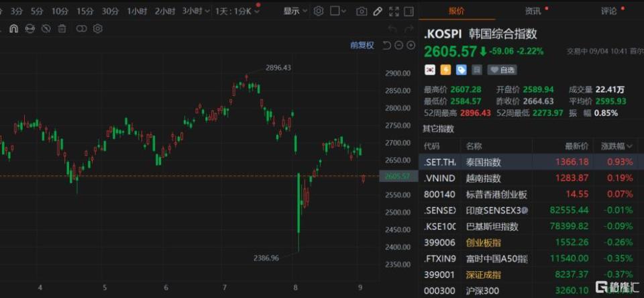Viewport: 644px width, 298px height.
Task: Select the 30分 timeframe button
Action: click(110, 11)
